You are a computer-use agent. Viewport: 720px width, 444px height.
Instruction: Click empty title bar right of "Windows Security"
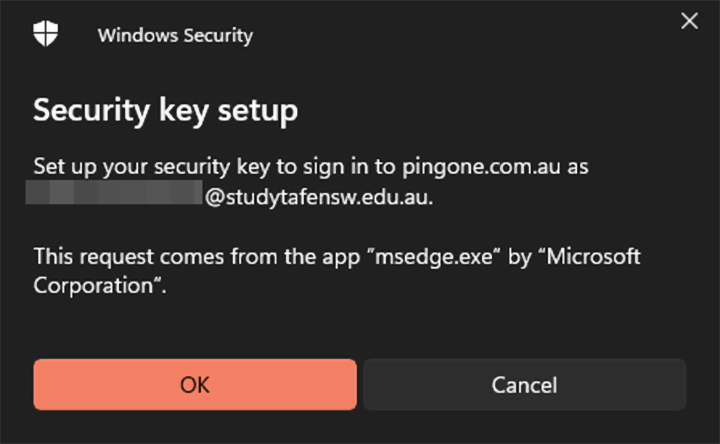click(450, 36)
